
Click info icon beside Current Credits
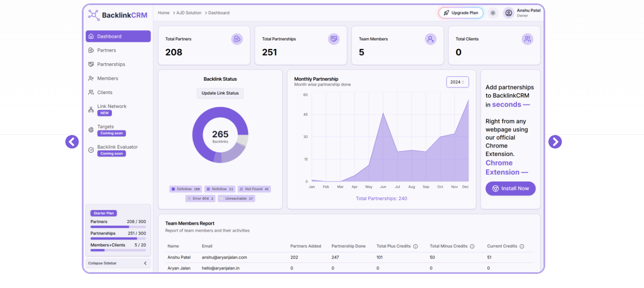pyautogui.click(x=522, y=246)
